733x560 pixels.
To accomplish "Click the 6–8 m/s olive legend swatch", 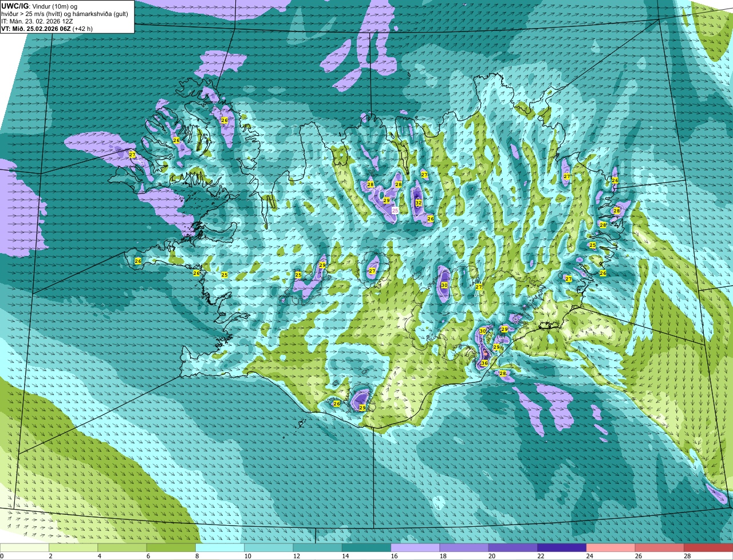I will coord(171,547).
